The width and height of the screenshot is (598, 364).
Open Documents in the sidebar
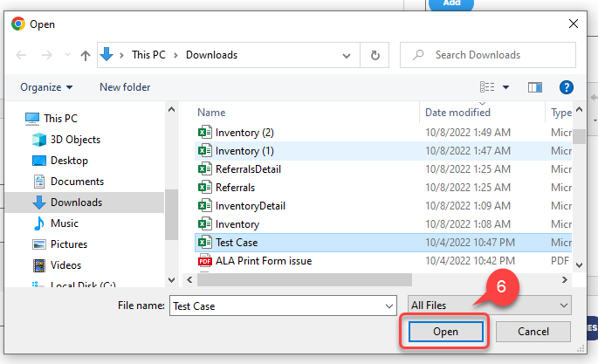pos(77,182)
